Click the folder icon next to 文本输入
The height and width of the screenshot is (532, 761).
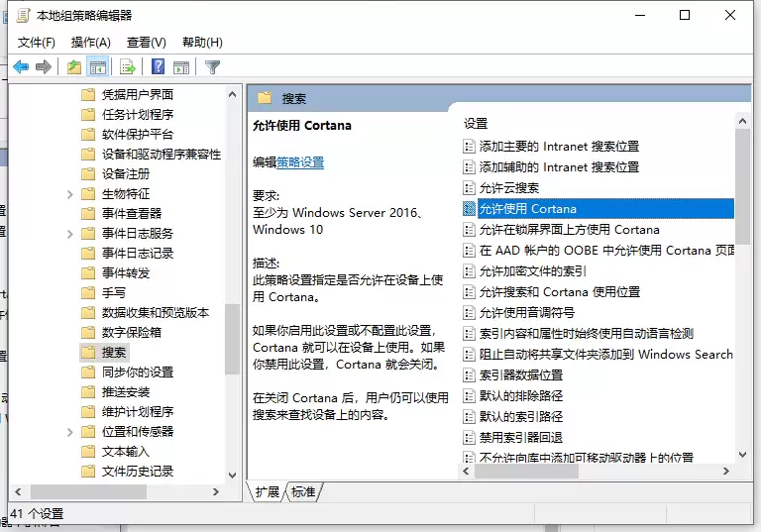click(88, 451)
